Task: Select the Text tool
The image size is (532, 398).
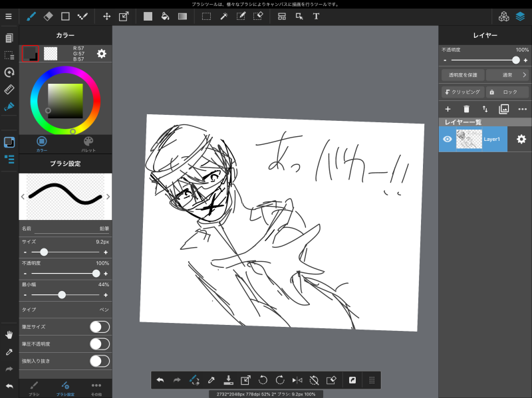Action: coord(317,16)
